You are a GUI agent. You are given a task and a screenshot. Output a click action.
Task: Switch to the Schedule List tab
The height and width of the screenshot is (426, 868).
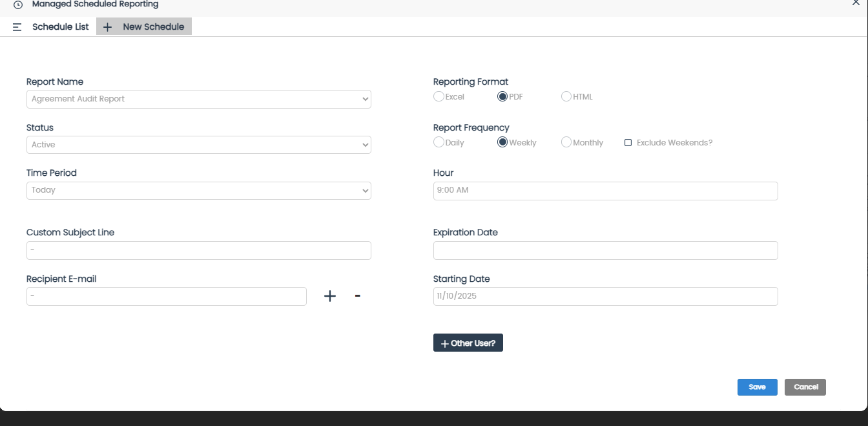pos(60,27)
